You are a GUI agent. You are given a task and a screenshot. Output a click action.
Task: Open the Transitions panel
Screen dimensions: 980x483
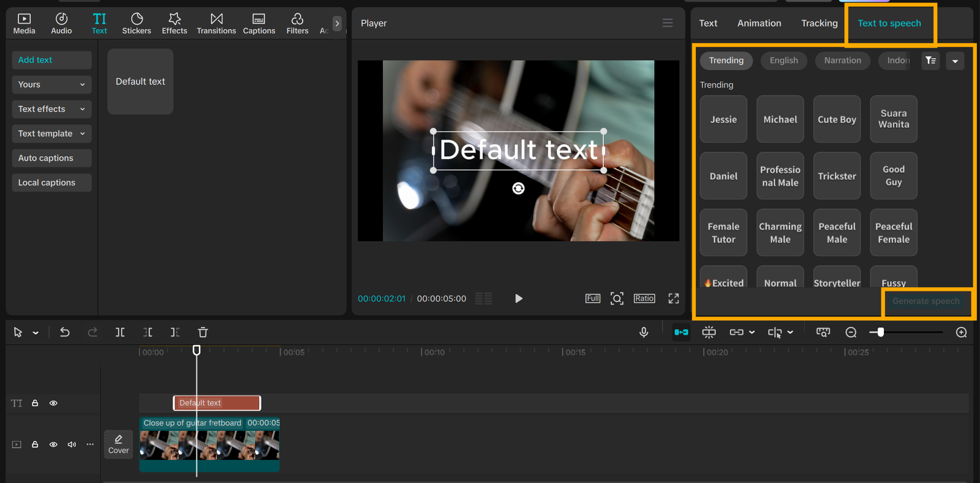pyautogui.click(x=216, y=23)
